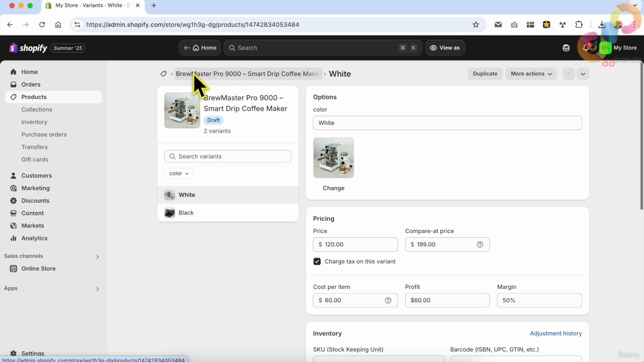Screen dimensions: 644x362
Task: Open a new browser tab
Action: click(153, 6)
